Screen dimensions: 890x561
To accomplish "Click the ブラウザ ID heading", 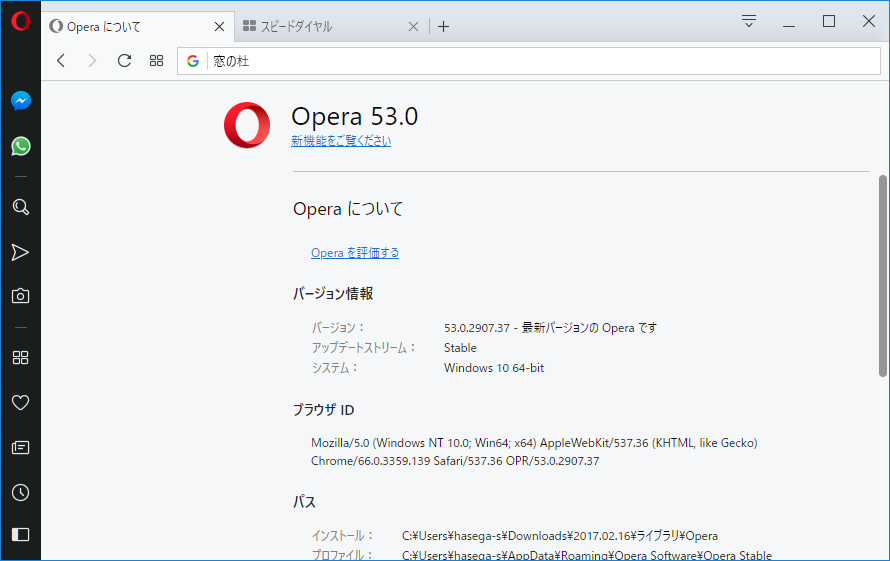I will [x=324, y=410].
